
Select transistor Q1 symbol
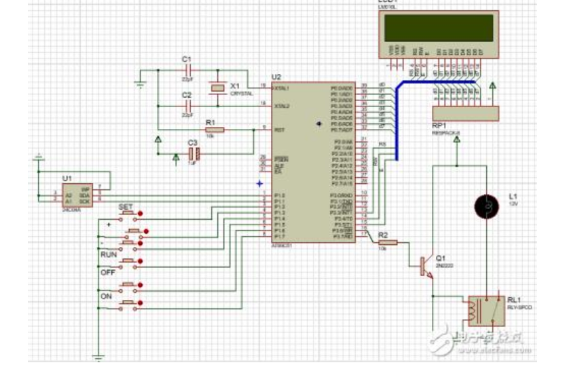coord(427,267)
